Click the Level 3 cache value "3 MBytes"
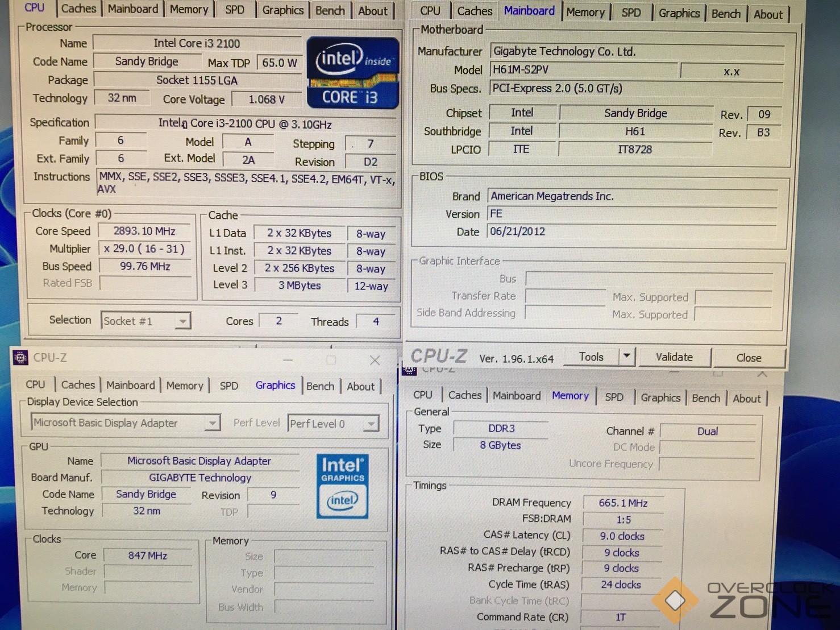 tap(300, 285)
